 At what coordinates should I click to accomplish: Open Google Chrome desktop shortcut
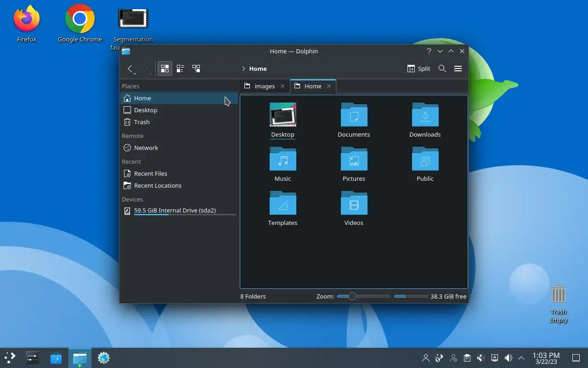point(80,24)
